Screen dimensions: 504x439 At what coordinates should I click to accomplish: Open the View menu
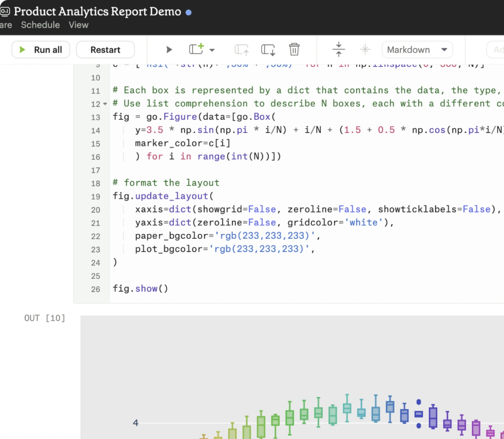78,25
